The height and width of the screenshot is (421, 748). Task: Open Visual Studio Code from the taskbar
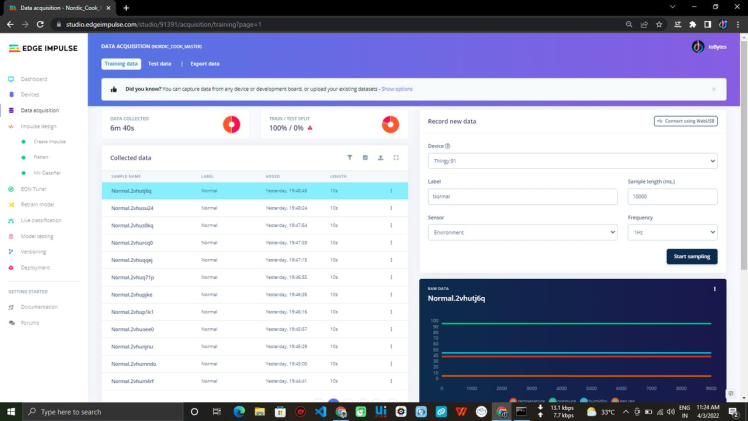coord(320,411)
